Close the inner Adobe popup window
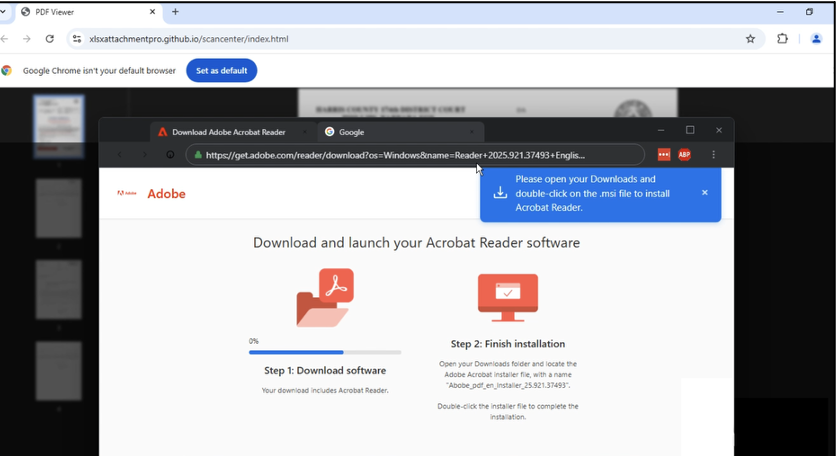The width and height of the screenshot is (836, 456). (x=719, y=130)
